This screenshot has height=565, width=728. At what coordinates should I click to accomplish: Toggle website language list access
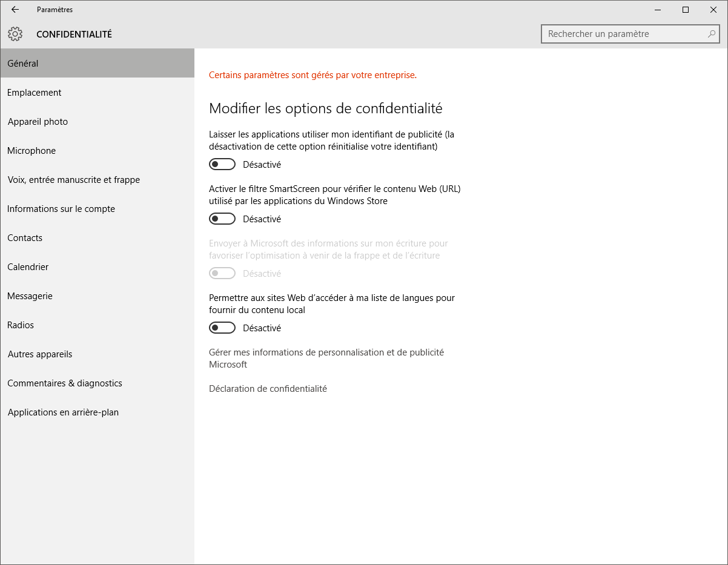tap(222, 328)
